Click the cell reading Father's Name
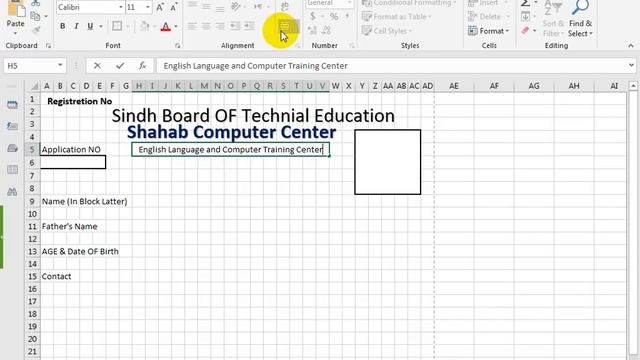Screen dimensions: 640x360 coord(70,227)
